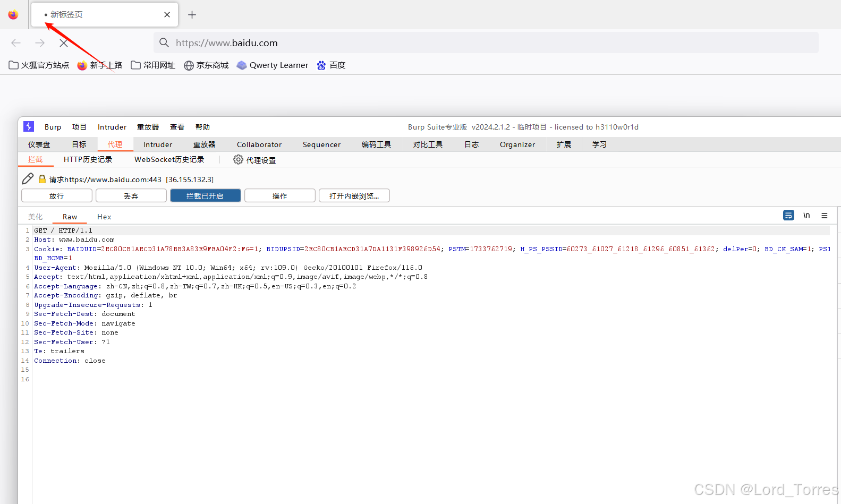The height and width of the screenshot is (504, 841).
Task: Click the Connection: close header line
Action: click(70, 361)
